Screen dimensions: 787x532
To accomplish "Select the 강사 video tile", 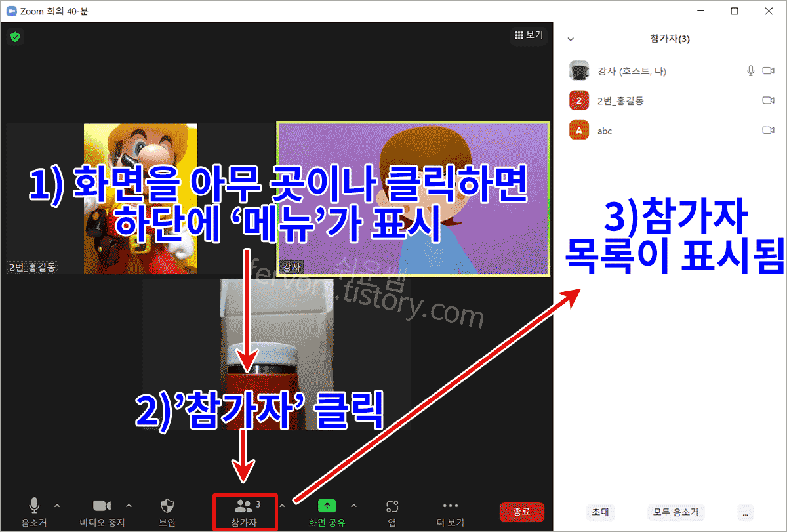I will [x=413, y=198].
